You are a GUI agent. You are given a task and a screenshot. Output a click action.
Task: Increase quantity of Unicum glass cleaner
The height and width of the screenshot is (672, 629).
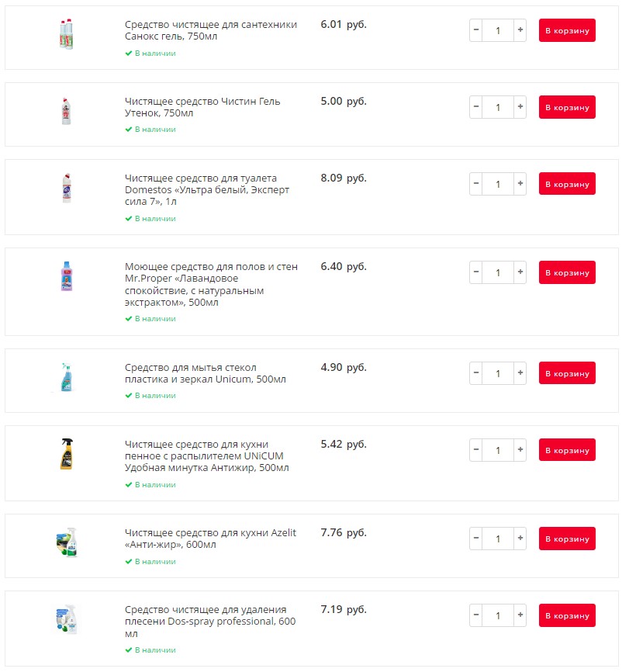520,372
